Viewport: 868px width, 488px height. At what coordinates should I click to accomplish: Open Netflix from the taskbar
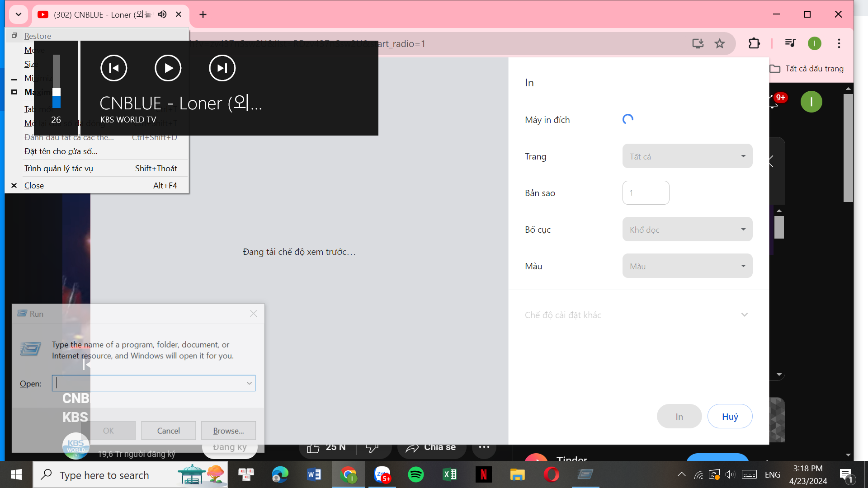(483, 474)
